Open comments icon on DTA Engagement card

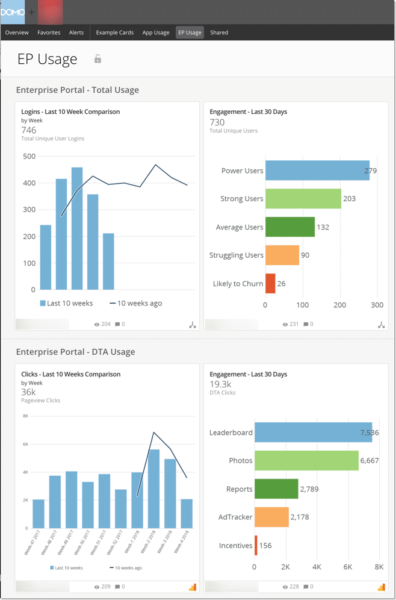click(x=306, y=586)
